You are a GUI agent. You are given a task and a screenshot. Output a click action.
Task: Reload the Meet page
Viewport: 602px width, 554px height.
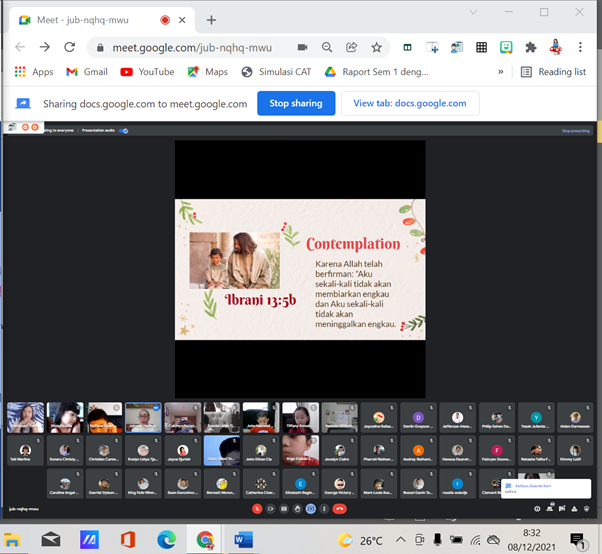tap(69, 47)
